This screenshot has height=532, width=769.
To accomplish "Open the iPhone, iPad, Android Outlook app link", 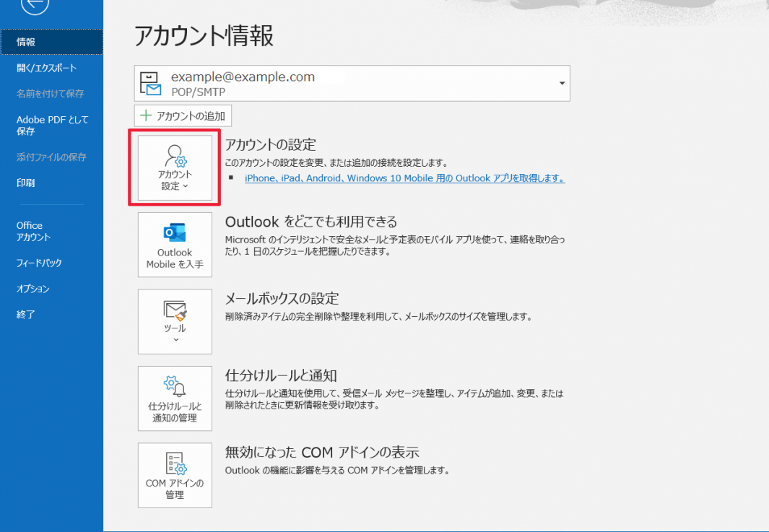I will coord(404,178).
